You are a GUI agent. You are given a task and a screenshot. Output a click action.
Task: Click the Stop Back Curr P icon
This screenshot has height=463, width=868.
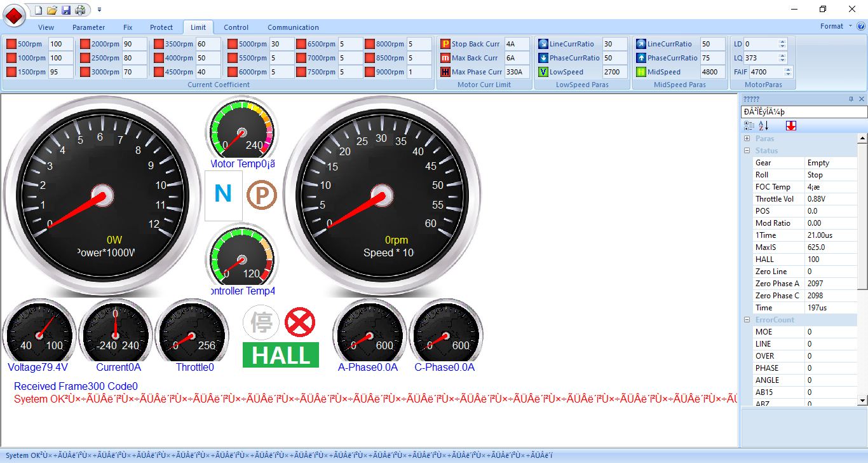445,45
